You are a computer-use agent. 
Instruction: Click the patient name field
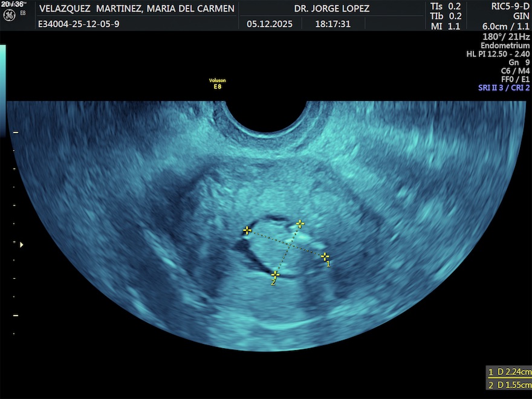tap(136, 8)
